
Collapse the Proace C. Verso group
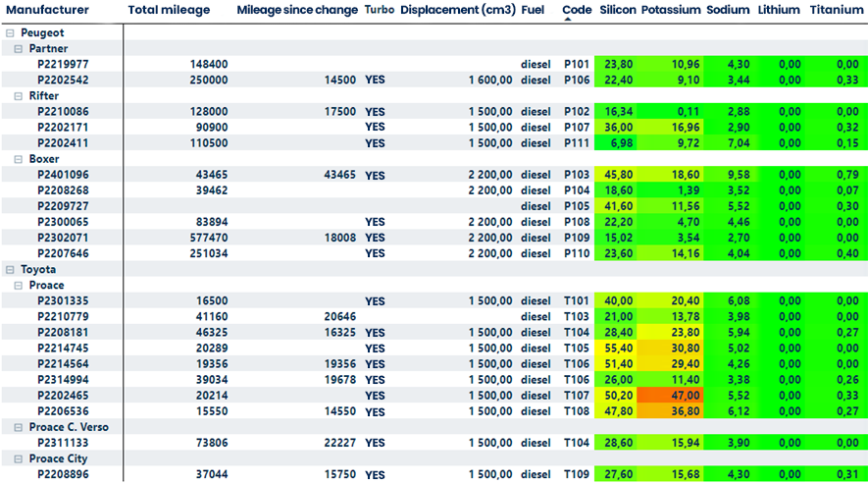coord(20,427)
